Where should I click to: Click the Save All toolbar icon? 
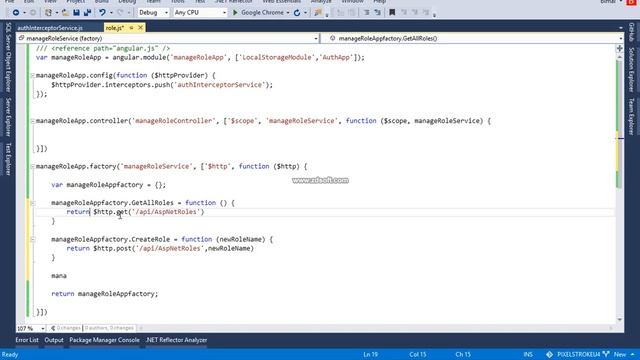[87, 13]
